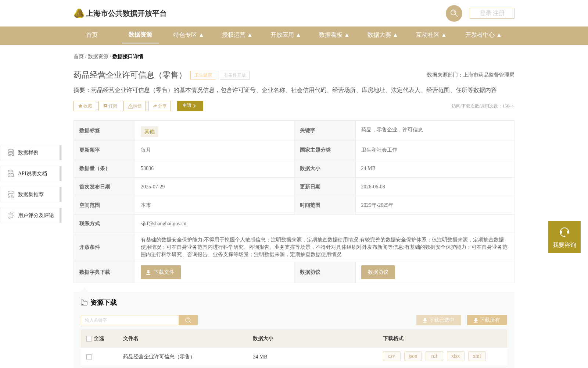The width and height of the screenshot is (588, 368).
Task: Click the 24 MB size in file row
Action: [260, 357]
